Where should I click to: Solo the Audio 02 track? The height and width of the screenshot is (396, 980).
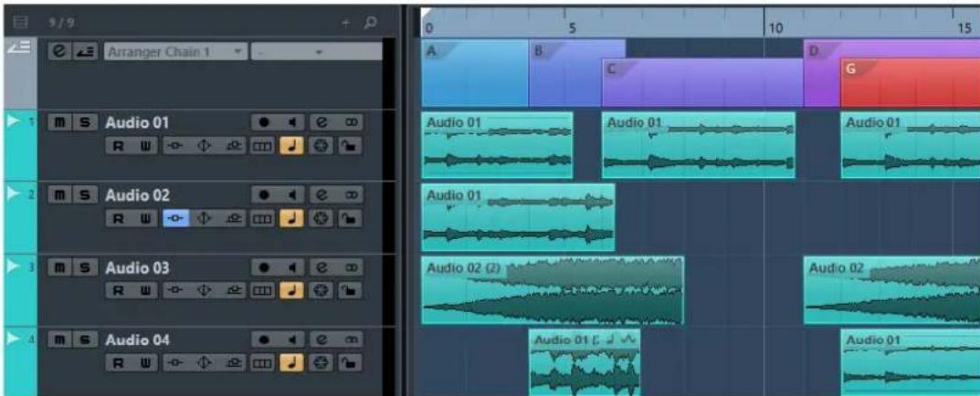83,196
